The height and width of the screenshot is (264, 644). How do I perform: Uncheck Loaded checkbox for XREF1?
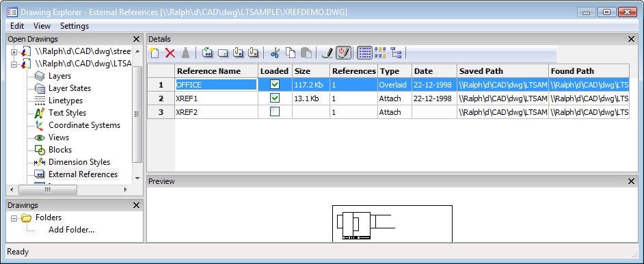275,98
